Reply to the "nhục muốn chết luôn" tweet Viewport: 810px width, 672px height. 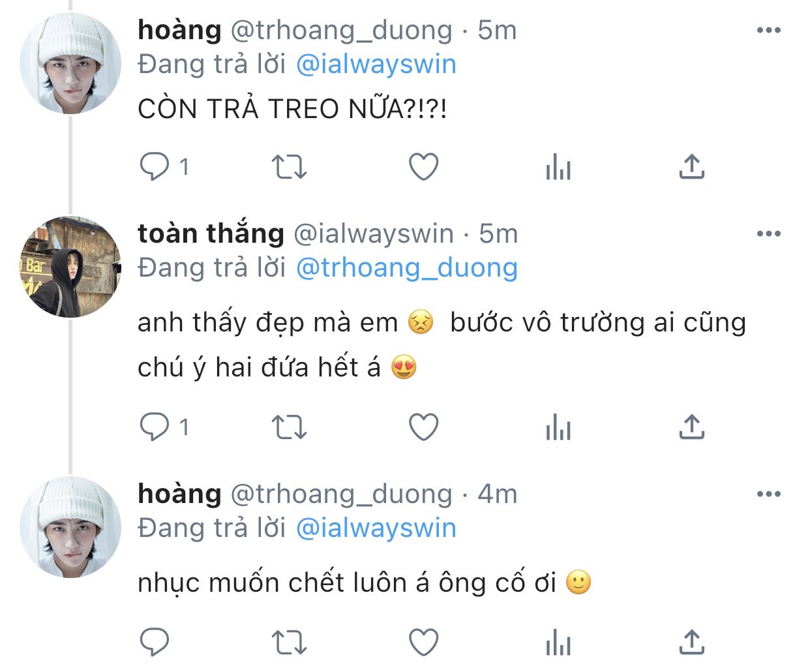click(155, 642)
